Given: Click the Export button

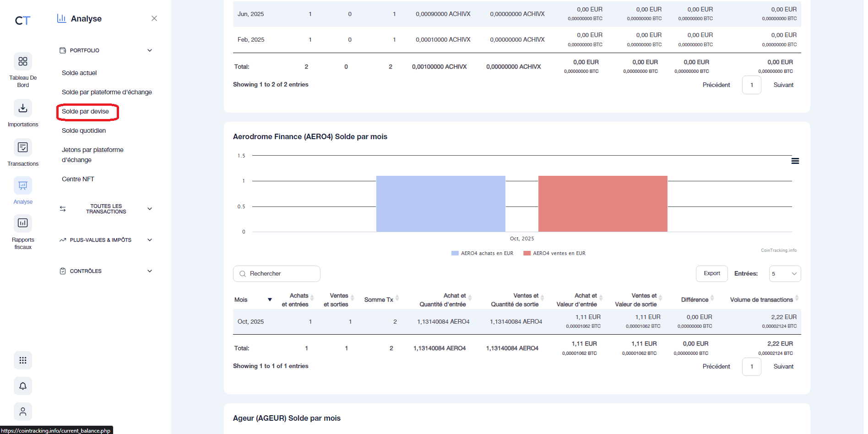Looking at the screenshot, I should click(x=711, y=273).
